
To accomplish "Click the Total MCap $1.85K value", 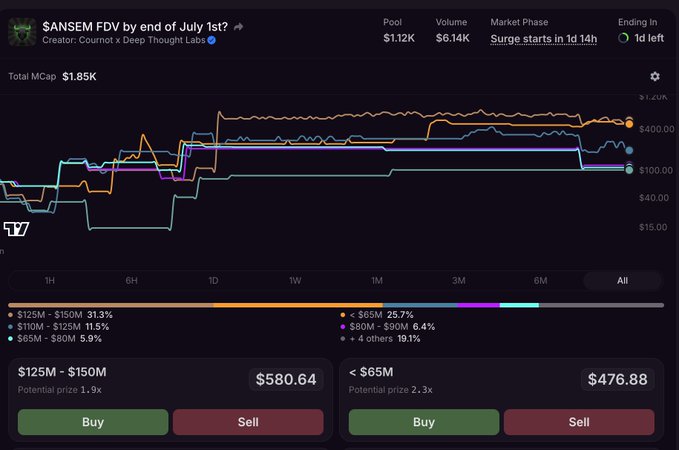I will [x=79, y=77].
